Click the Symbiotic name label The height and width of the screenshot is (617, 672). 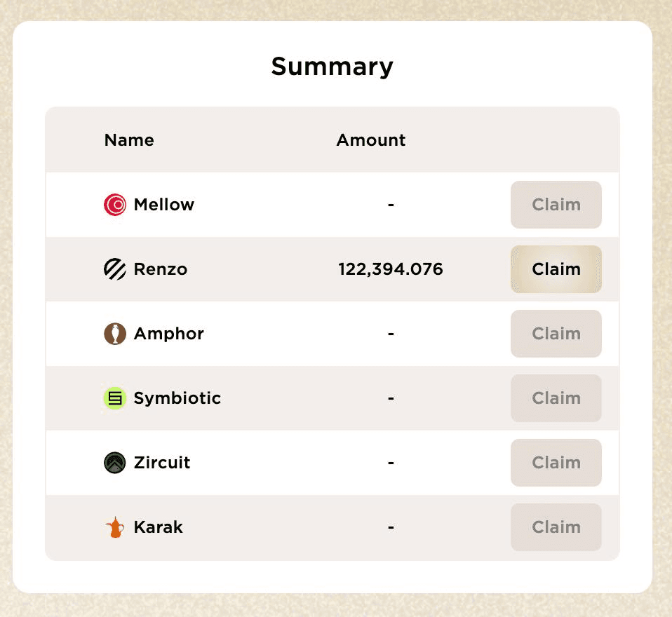[177, 398]
